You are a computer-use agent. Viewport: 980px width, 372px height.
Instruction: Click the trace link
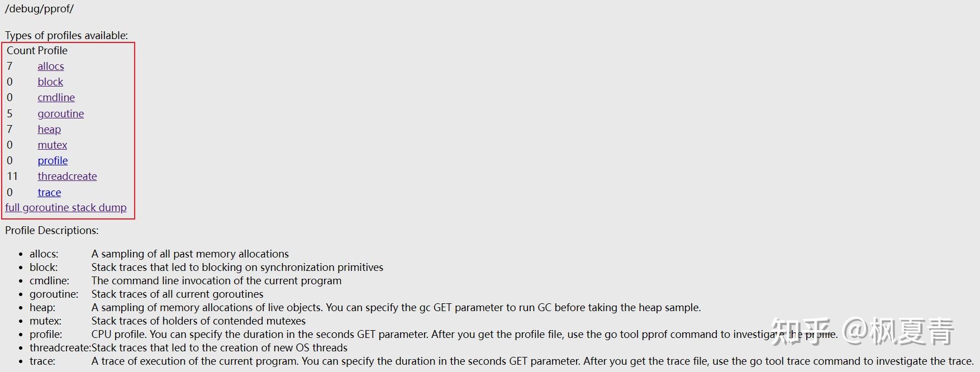[49, 193]
